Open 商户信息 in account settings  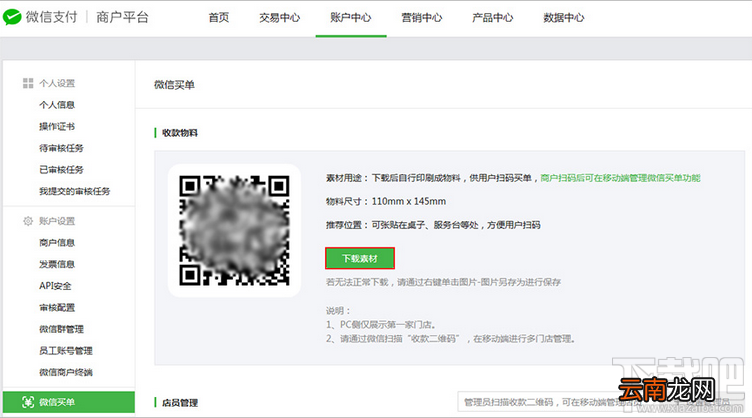point(57,243)
